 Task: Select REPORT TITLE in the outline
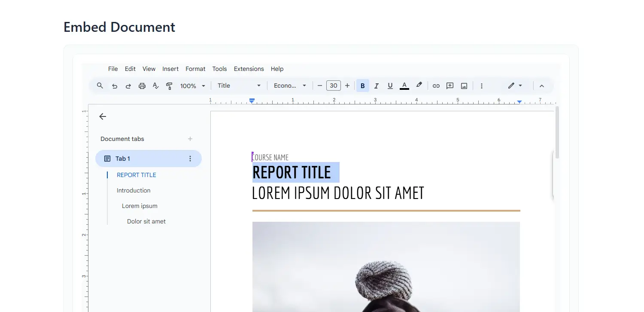click(136, 175)
